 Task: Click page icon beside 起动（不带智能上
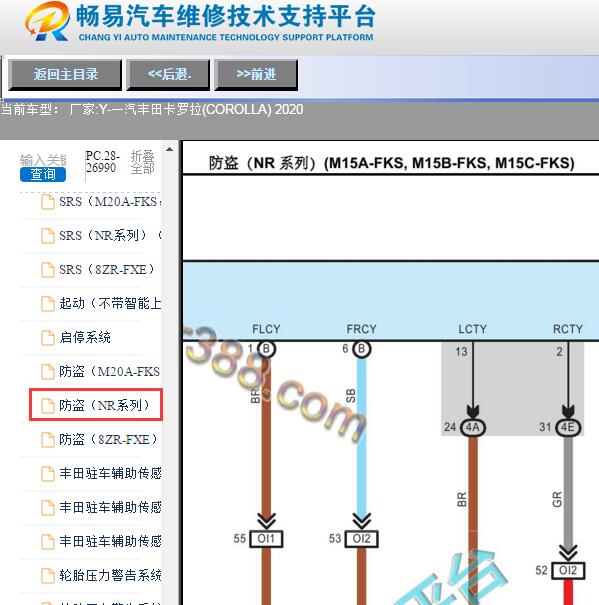tap(47, 304)
